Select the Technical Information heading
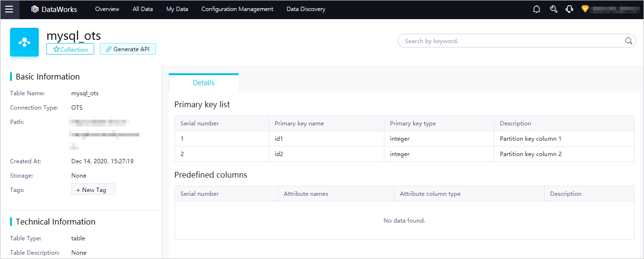 click(x=55, y=222)
